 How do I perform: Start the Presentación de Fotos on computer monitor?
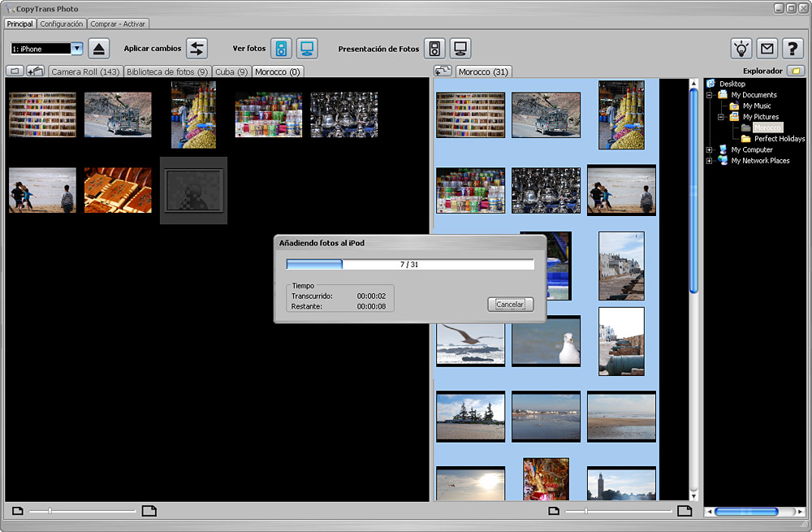point(460,49)
